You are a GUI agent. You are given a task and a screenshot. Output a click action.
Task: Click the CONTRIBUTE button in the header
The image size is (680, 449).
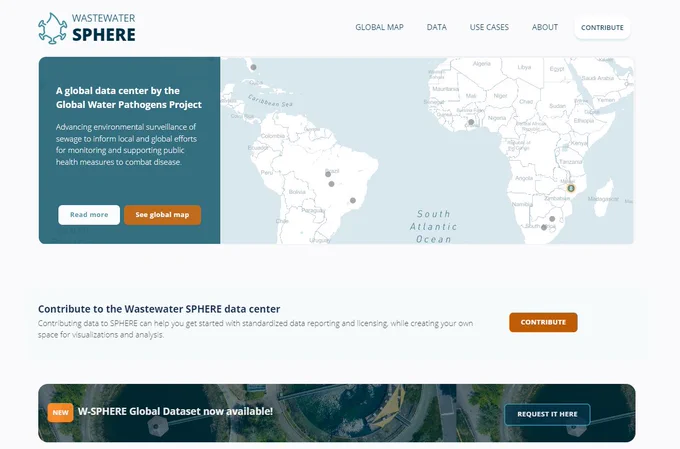tap(602, 27)
